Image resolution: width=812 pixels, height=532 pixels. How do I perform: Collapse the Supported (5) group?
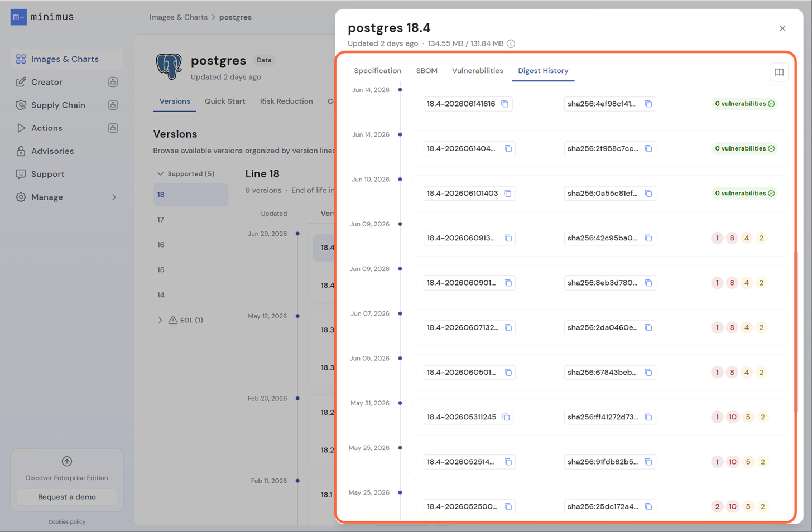click(x=186, y=174)
